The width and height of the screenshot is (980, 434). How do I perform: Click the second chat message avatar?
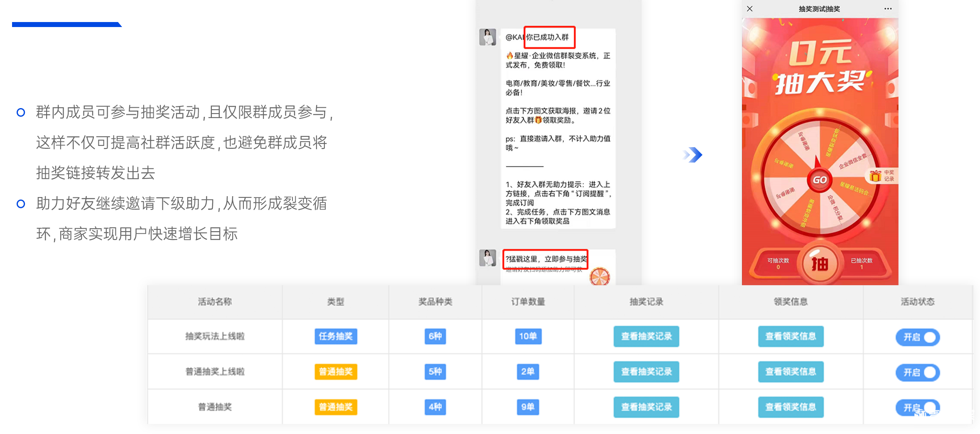(x=487, y=258)
